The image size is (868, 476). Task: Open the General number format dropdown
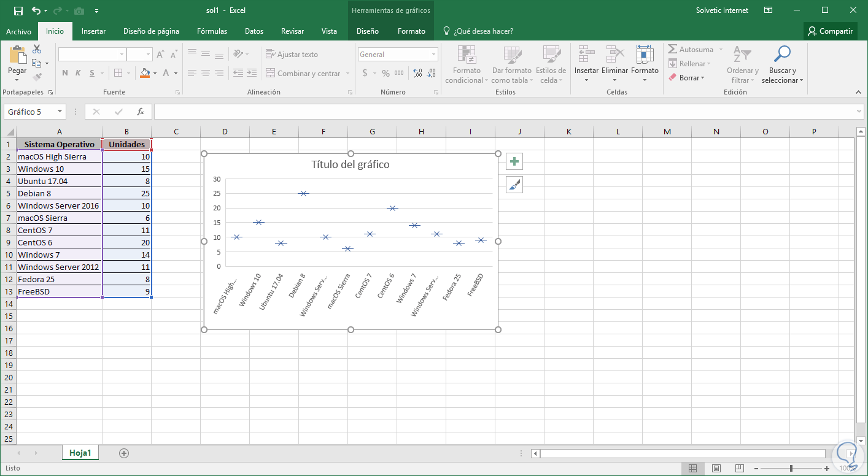(x=433, y=55)
